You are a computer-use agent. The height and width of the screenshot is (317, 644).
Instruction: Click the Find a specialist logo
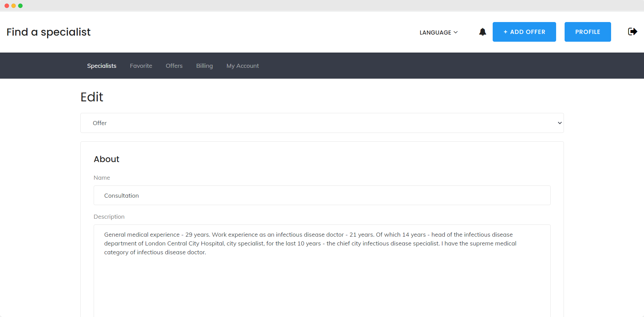click(49, 32)
